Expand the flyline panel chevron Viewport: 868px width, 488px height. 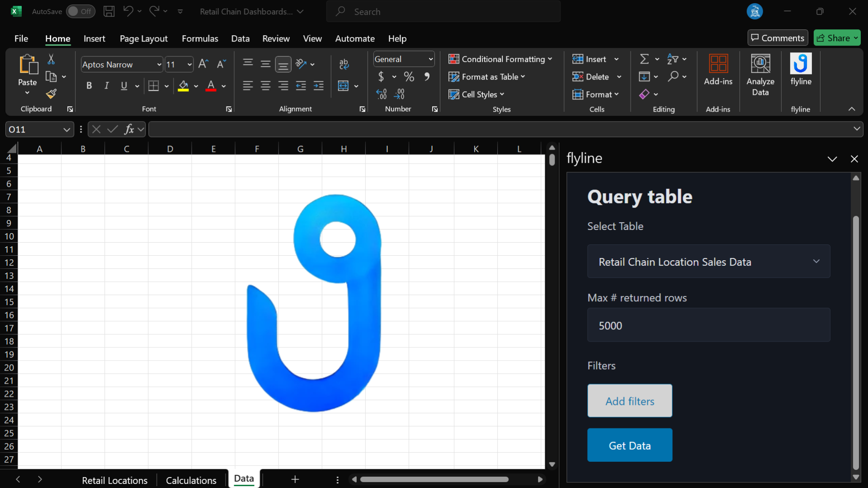832,159
